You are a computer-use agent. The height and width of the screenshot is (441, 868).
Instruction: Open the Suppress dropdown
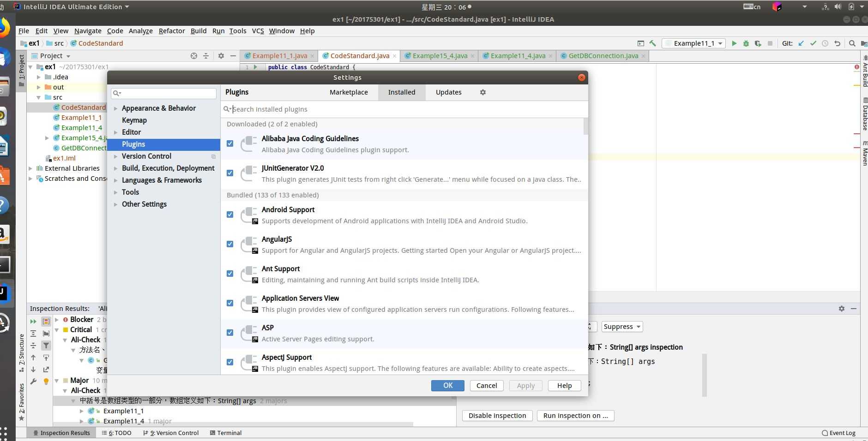click(x=622, y=327)
